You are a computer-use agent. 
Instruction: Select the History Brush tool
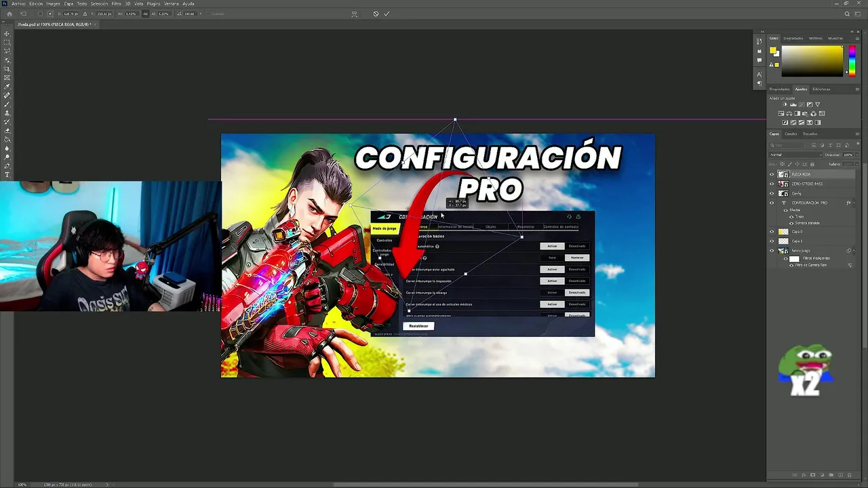tap(7, 121)
